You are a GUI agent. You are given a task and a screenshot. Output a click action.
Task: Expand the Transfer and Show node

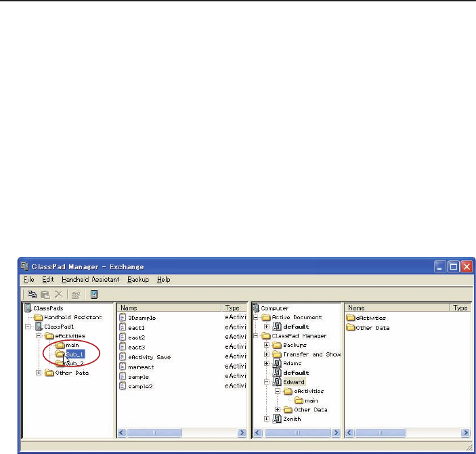[267, 354]
